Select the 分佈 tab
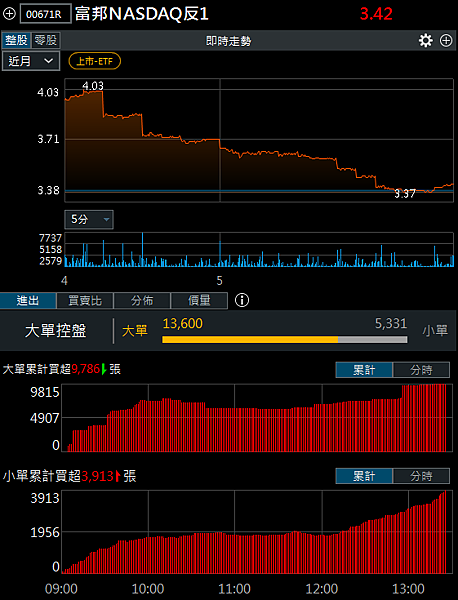This screenshot has width=458, height=600. pos(142,300)
